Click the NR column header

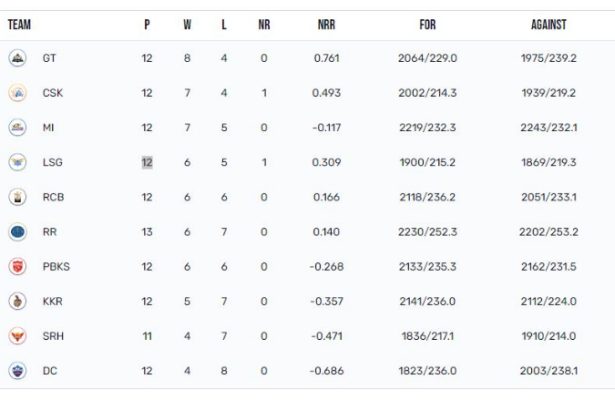click(x=264, y=25)
